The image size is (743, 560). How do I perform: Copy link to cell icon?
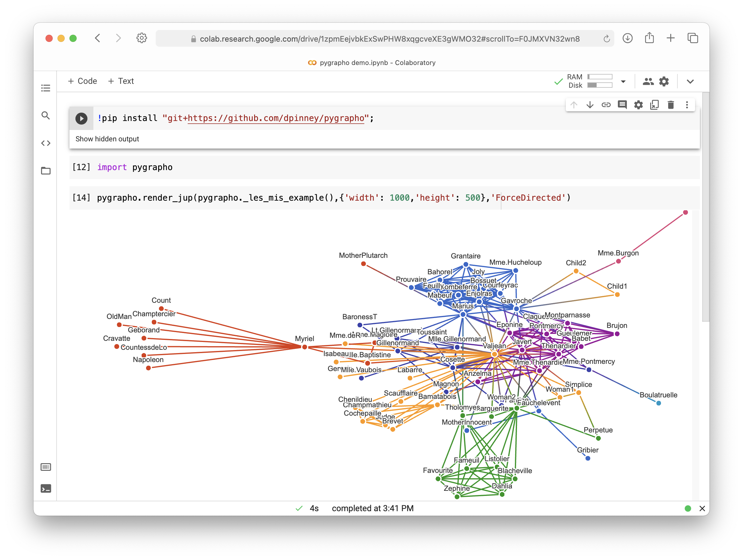[x=606, y=105]
